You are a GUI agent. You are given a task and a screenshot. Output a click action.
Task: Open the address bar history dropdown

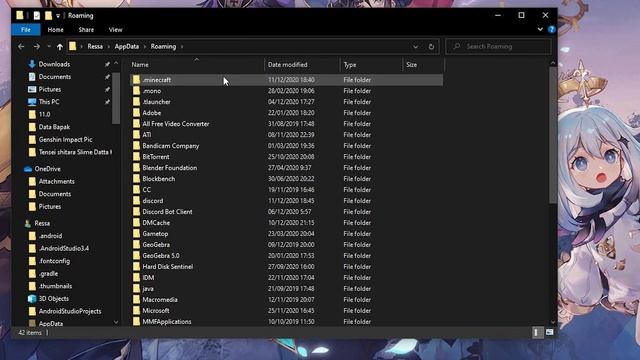tap(415, 47)
